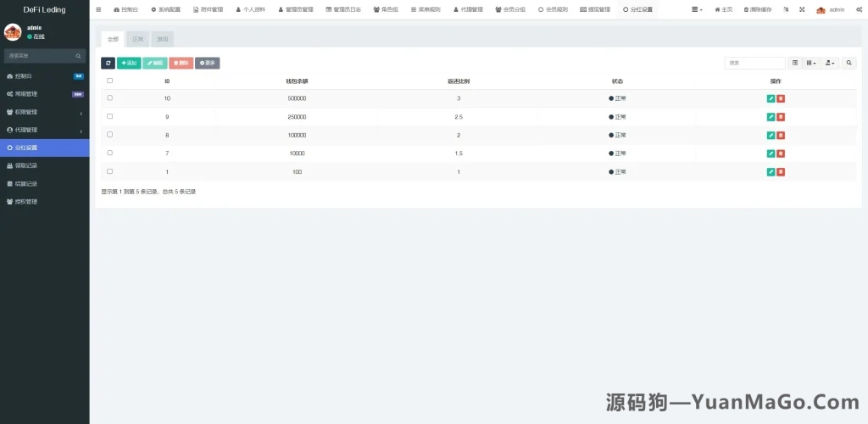Select 分红设置 in the sidebar

[x=44, y=148]
